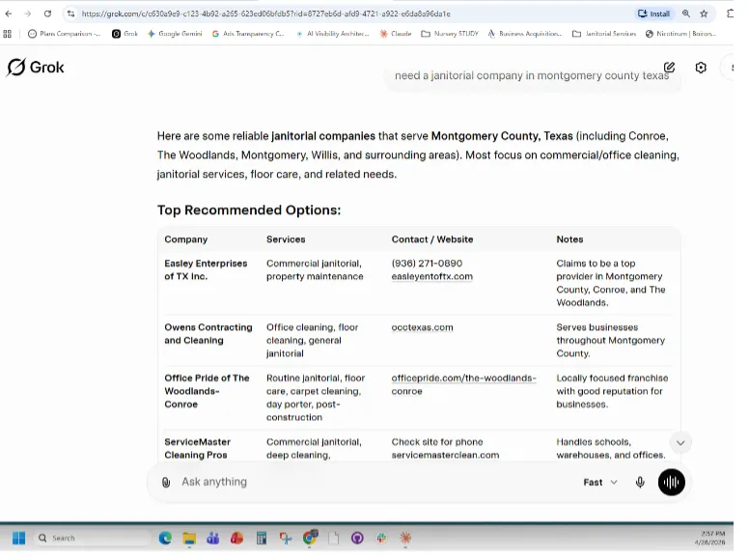The height and width of the screenshot is (560, 749).
Task: Click the Notes column header
Action: point(569,239)
